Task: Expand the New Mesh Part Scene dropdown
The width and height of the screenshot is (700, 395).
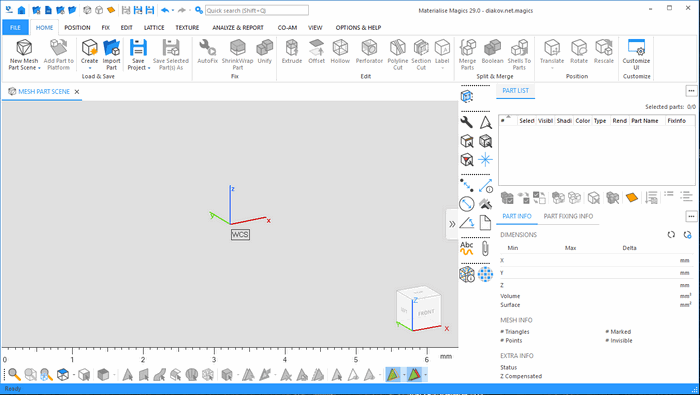Action: tap(39, 68)
